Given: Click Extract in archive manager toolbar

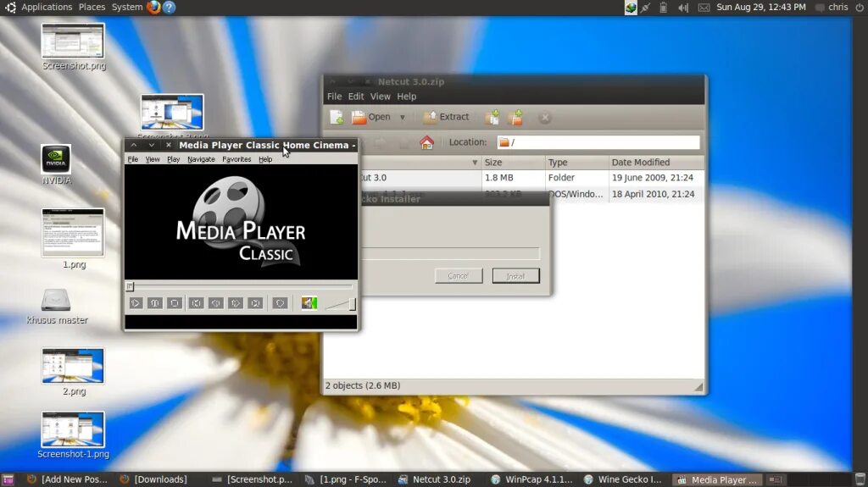Looking at the screenshot, I should 446,118.
